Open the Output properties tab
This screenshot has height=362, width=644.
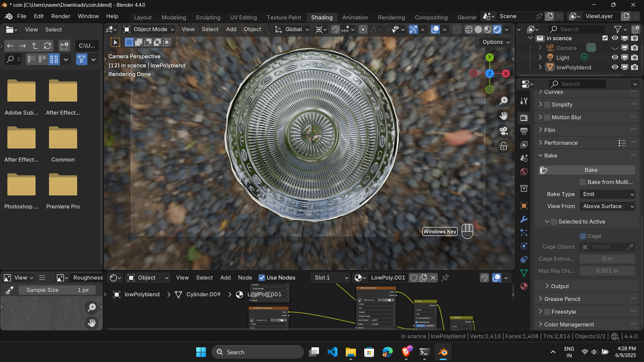coord(524,131)
